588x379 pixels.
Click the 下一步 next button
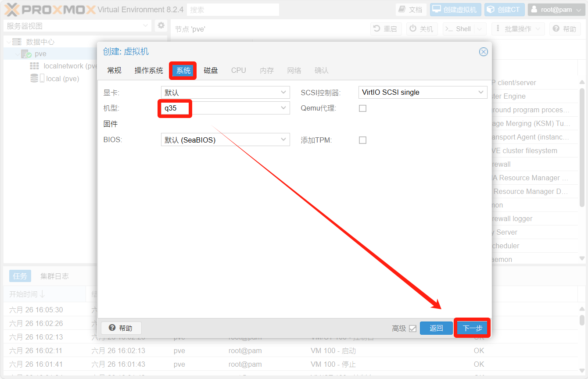point(472,328)
